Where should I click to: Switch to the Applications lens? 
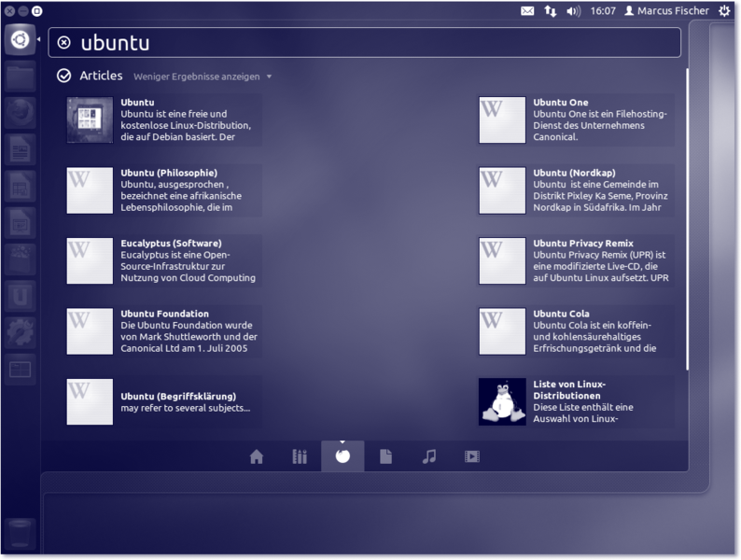300,456
